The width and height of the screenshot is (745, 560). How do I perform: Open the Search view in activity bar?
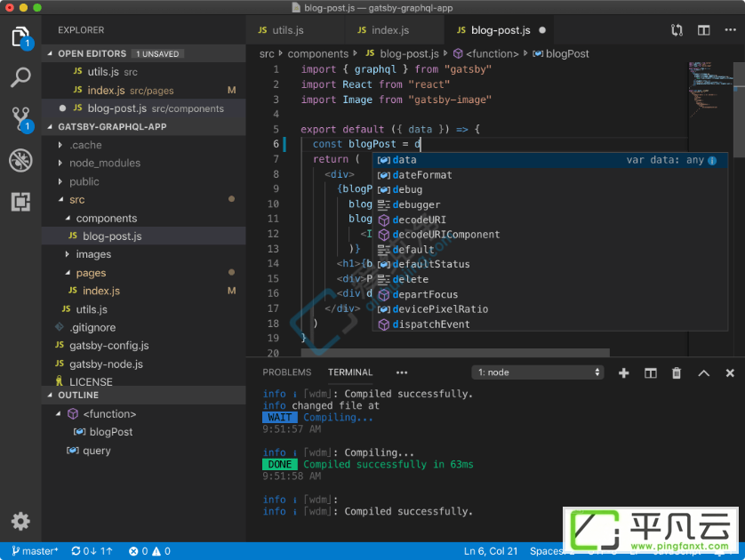tap(20, 77)
